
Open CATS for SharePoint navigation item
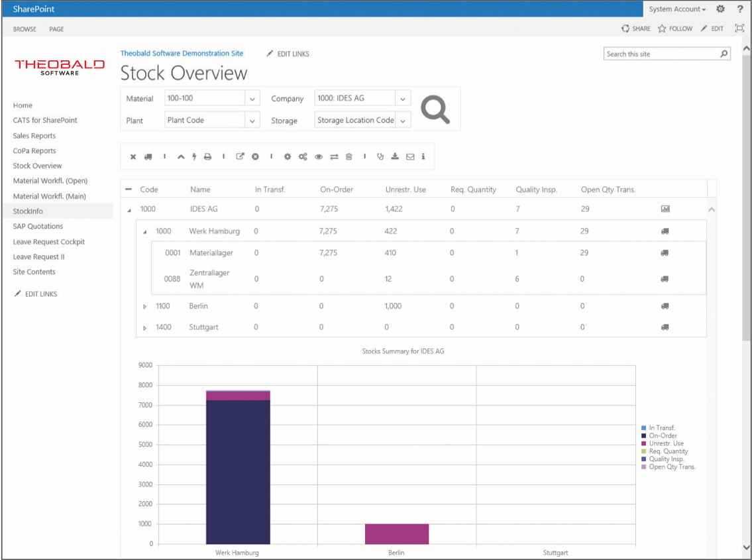point(45,120)
